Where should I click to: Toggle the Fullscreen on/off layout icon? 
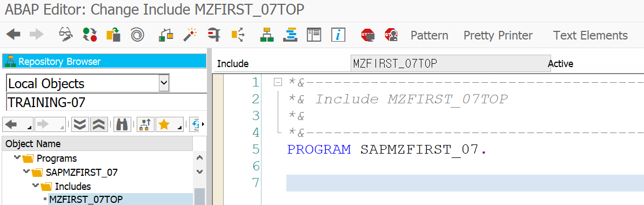[x=314, y=35]
